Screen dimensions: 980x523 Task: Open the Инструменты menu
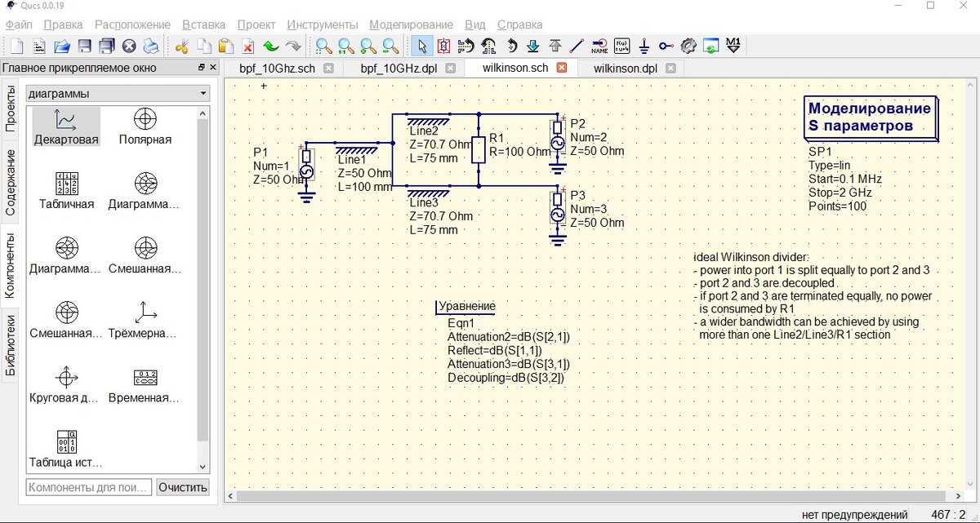pyautogui.click(x=323, y=24)
